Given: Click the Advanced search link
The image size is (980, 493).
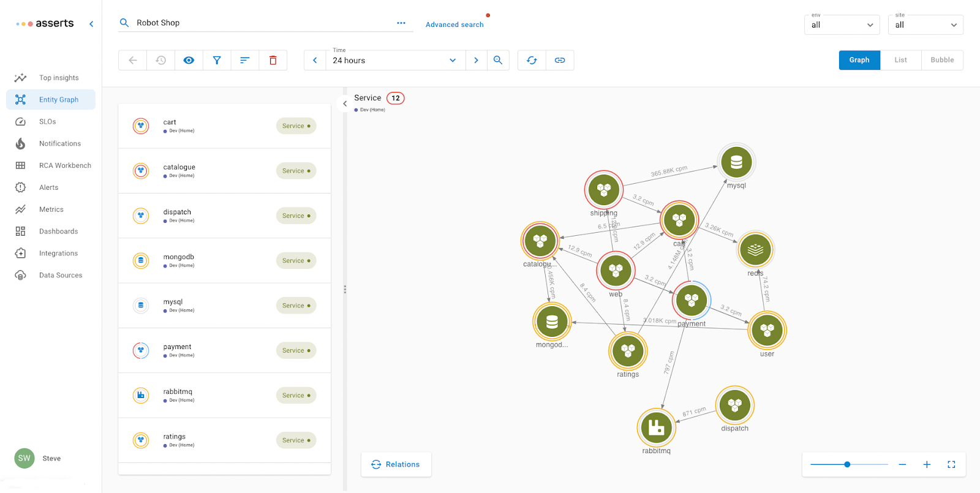Looking at the screenshot, I should (454, 24).
